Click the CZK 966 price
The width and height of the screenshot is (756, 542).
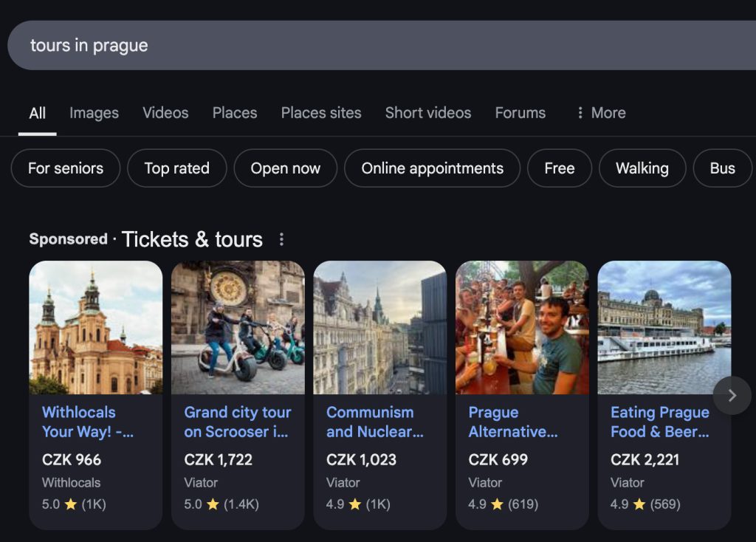click(x=72, y=459)
